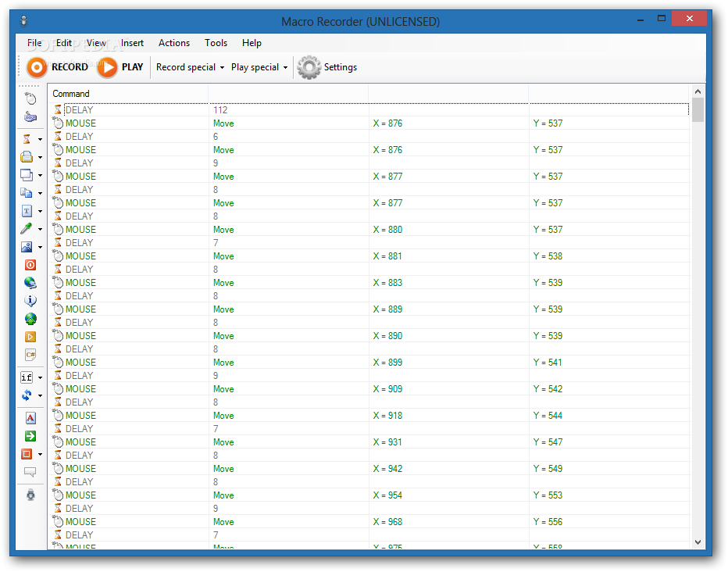This screenshot has height=572, width=728.
Task: Click the eyedropper pixel color icon
Action: click(x=27, y=228)
